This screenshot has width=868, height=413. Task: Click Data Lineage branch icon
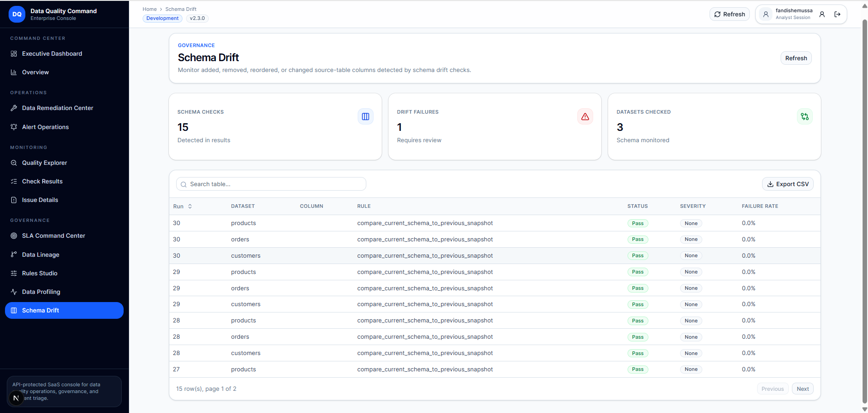[14, 255]
